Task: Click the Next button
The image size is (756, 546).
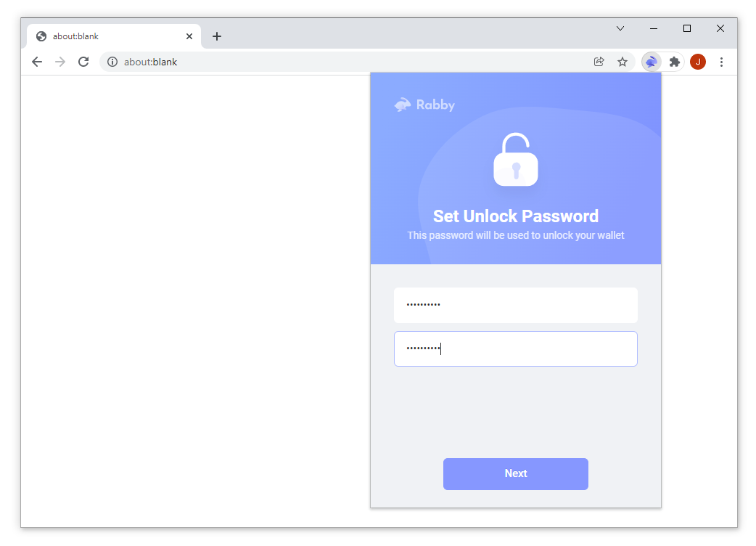Action: pyautogui.click(x=515, y=473)
